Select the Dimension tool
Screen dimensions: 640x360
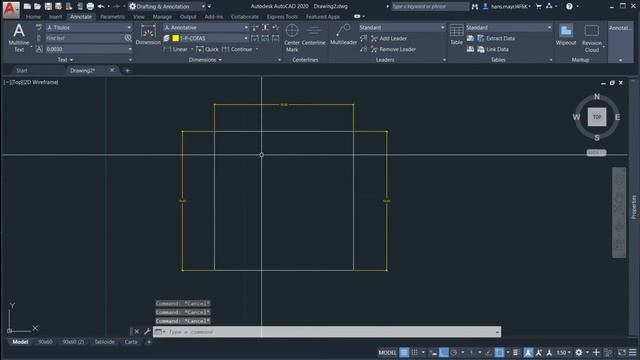[x=148, y=35]
